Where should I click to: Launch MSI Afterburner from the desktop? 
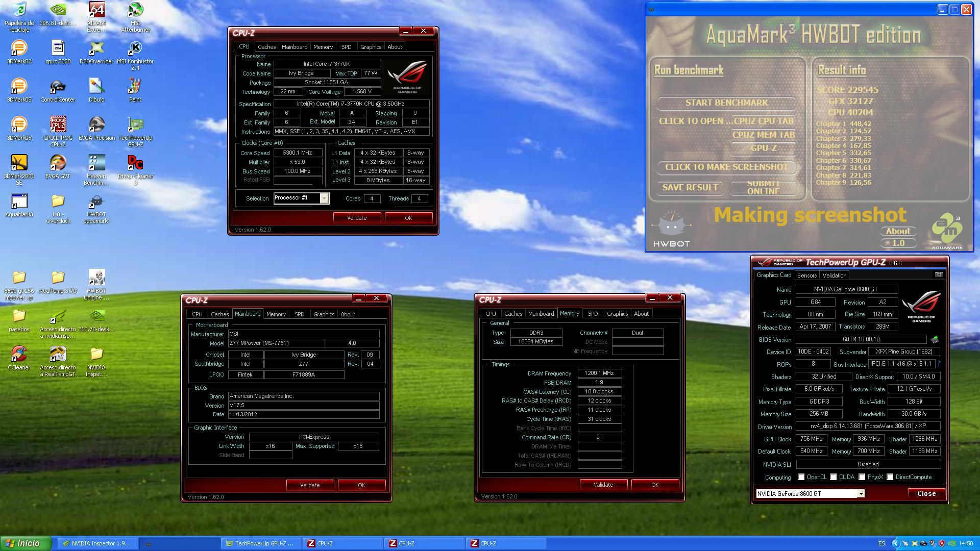[x=135, y=17]
